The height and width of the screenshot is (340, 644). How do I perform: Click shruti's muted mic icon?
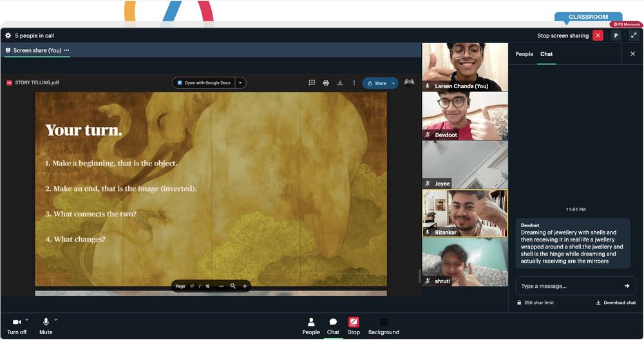(x=428, y=281)
